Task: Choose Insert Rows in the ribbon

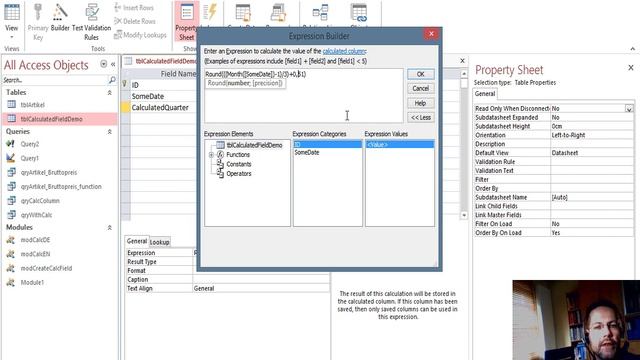Action: pos(134,7)
